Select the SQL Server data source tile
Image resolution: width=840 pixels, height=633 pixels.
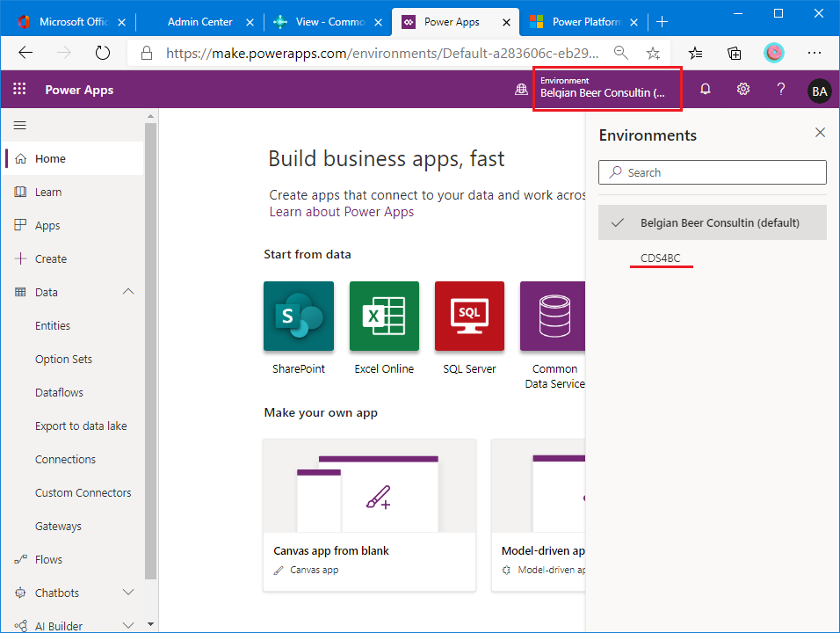(469, 316)
